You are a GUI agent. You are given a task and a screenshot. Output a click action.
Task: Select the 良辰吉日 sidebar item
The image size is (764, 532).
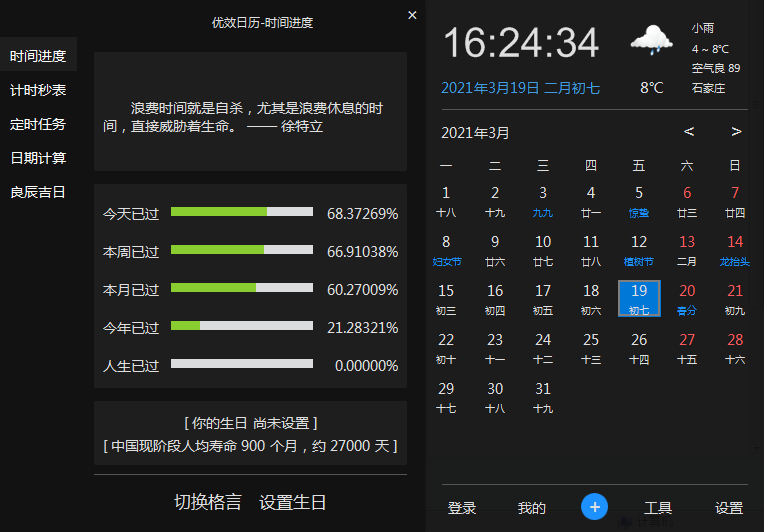coord(38,192)
